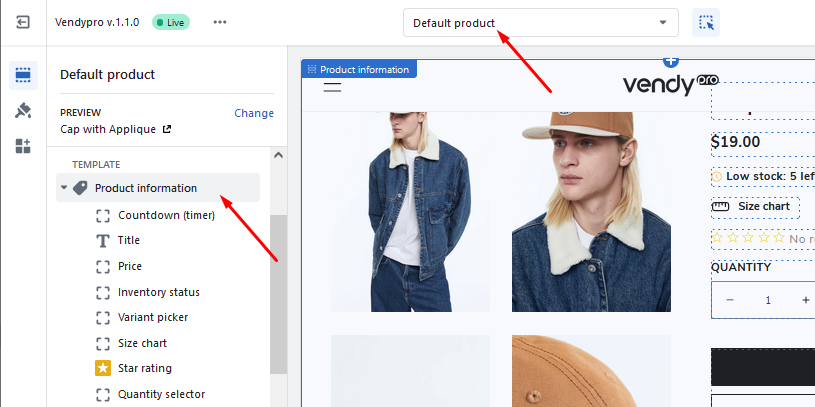This screenshot has width=815, height=407.
Task: Click the Price block icon
Action: coord(103,267)
